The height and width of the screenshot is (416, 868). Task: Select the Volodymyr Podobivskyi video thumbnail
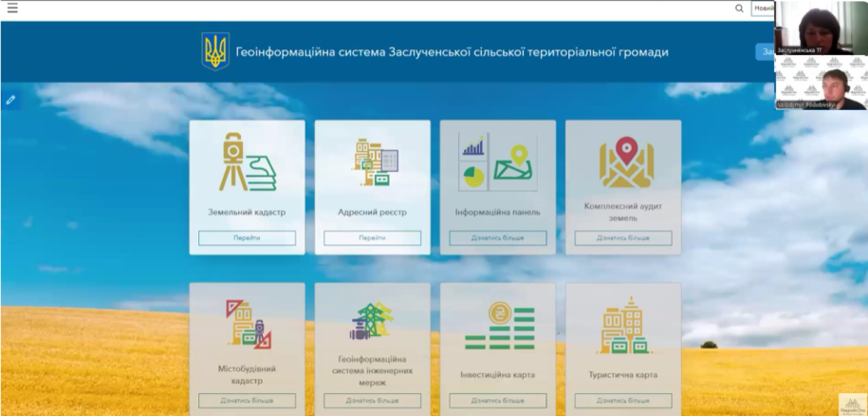pyautogui.click(x=821, y=83)
